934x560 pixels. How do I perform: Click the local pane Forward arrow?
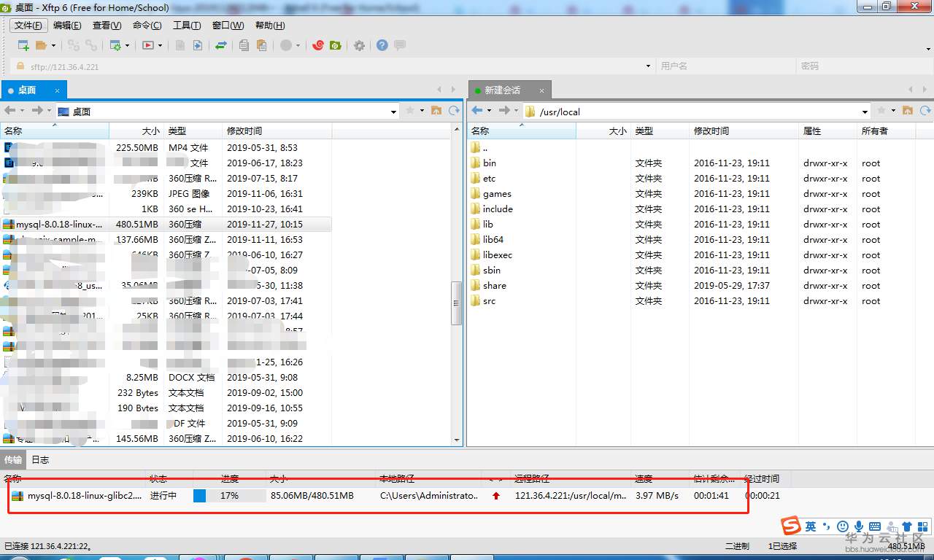[37, 111]
